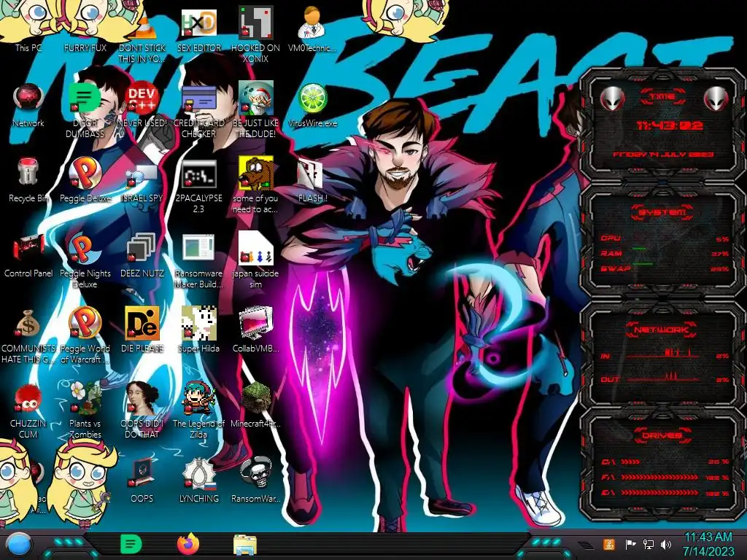Open the Action Center flag in the tray
This screenshot has width=747, height=560.
pyautogui.click(x=630, y=544)
